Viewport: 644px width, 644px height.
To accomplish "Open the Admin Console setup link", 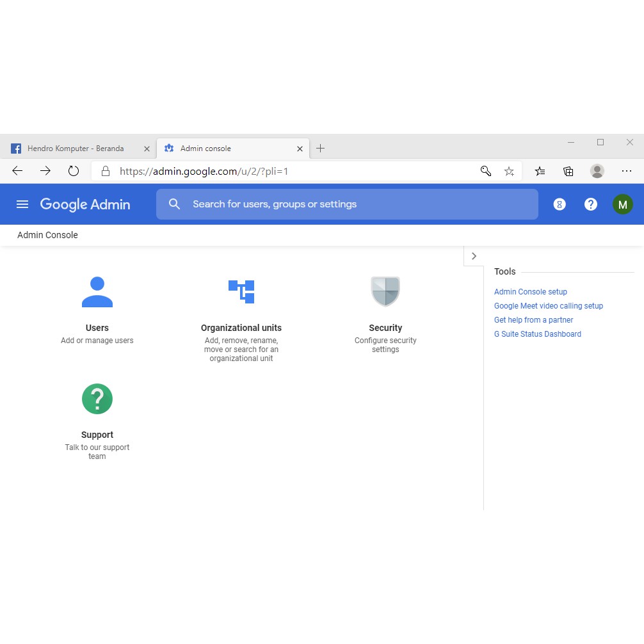I will tap(531, 292).
